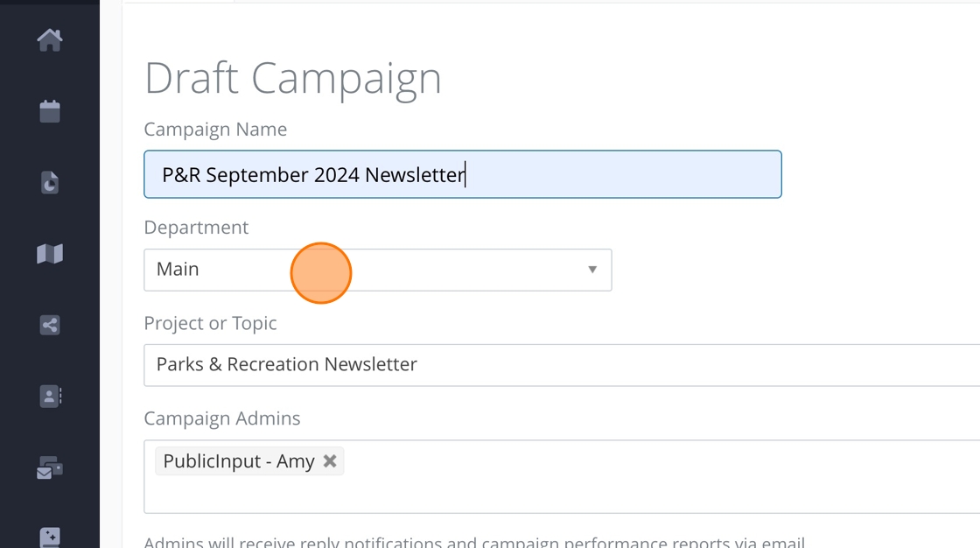980x548 pixels.
Task: Click the Project or Topic label
Action: [210, 323]
